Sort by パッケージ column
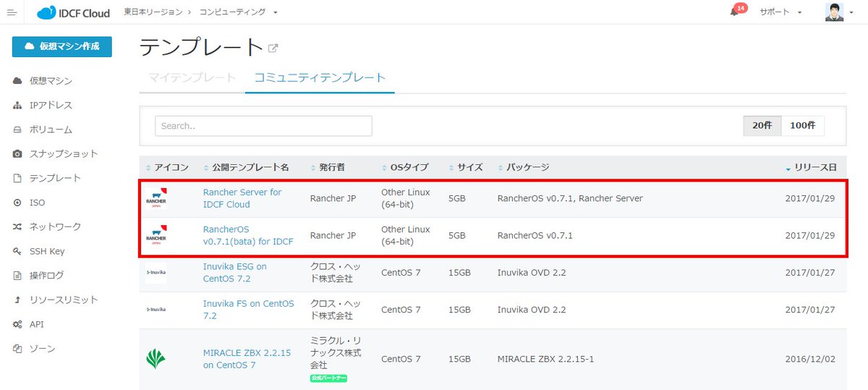This screenshot has width=868, height=390. pyautogui.click(x=524, y=168)
